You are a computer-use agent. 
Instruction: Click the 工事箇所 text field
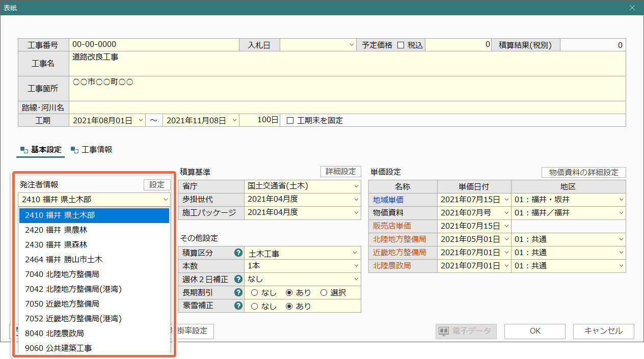click(347, 89)
